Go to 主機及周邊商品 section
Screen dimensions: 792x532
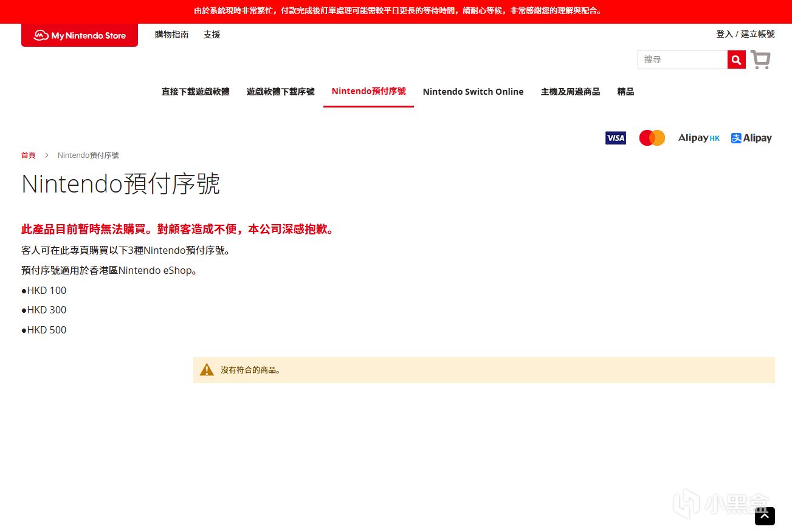[x=570, y=92]
